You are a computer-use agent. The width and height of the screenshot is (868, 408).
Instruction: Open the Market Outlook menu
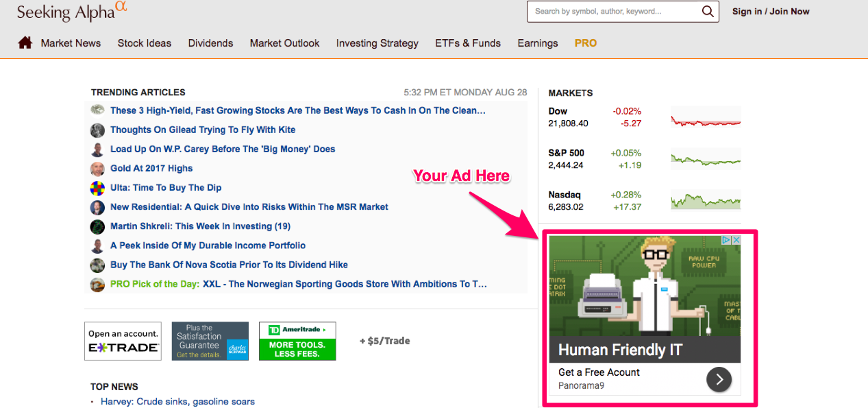[284, 43]
